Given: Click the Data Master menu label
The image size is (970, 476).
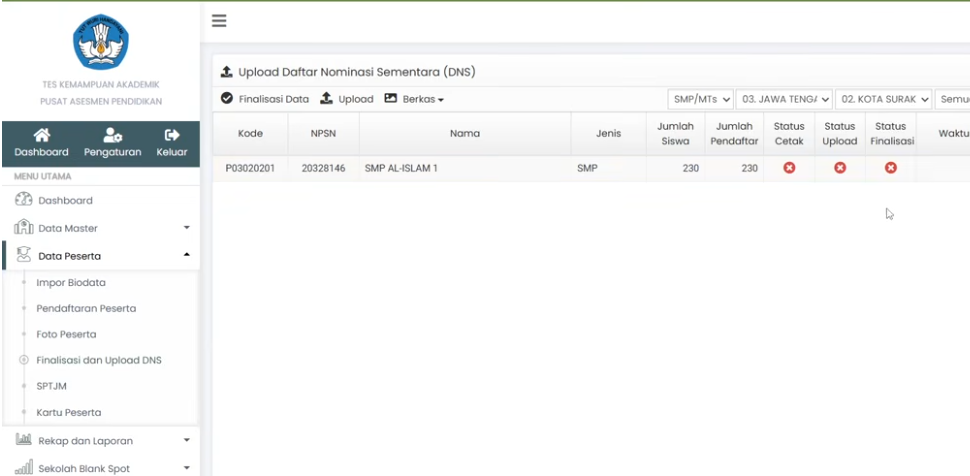Looking at the screenshot, I should tap(68, 228).
